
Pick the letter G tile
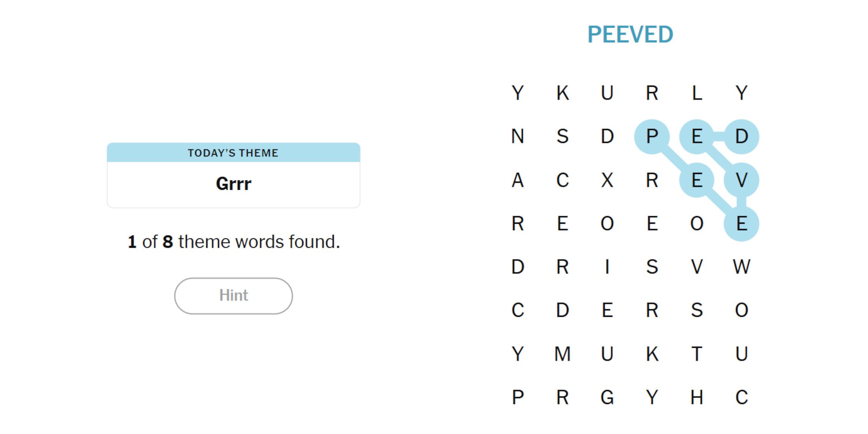pyautogui.click(x=607, y=397)
